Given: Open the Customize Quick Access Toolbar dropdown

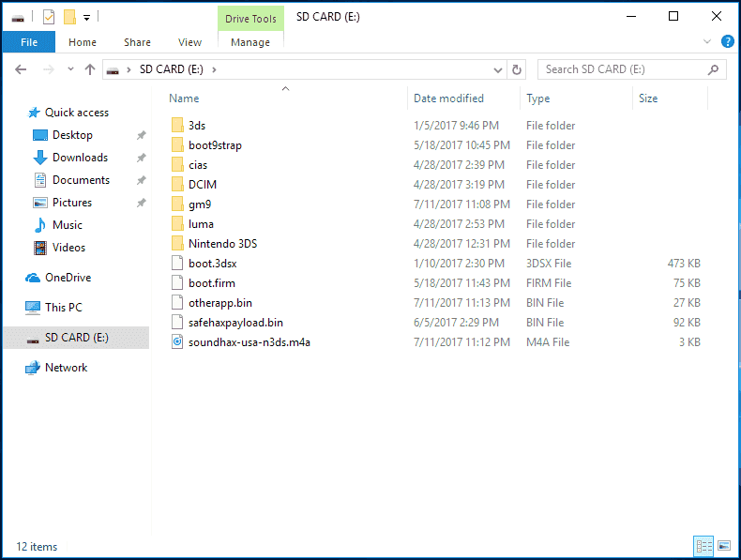Looking at the screenshot, I should [x=87, y=18].
